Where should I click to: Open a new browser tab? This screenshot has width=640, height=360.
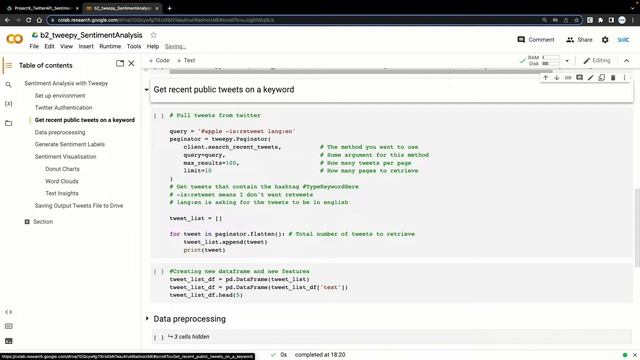point(169,8)
